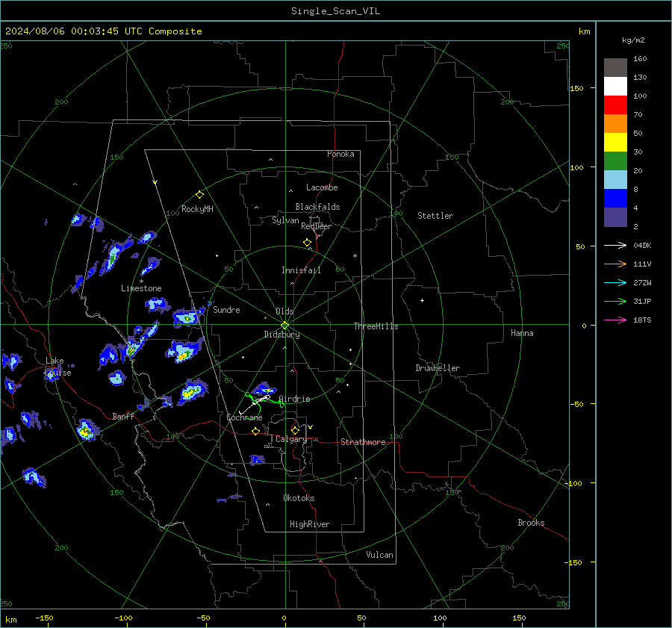Click the Single_Scan_VIL title text
This screenshot has width=672, height=628.
point(335,11)
